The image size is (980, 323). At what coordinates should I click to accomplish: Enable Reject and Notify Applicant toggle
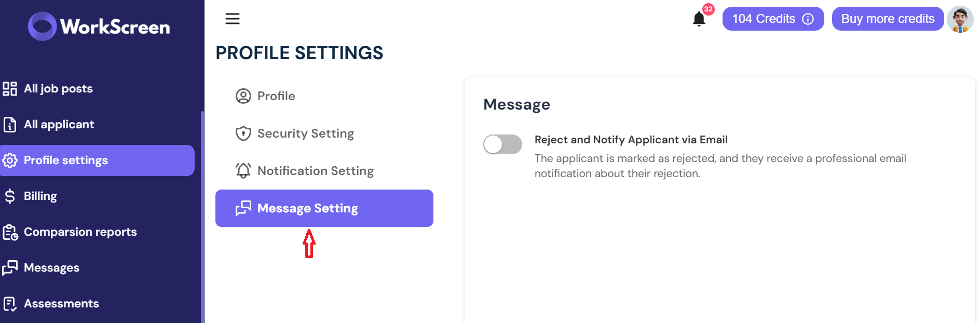[502, 144]
